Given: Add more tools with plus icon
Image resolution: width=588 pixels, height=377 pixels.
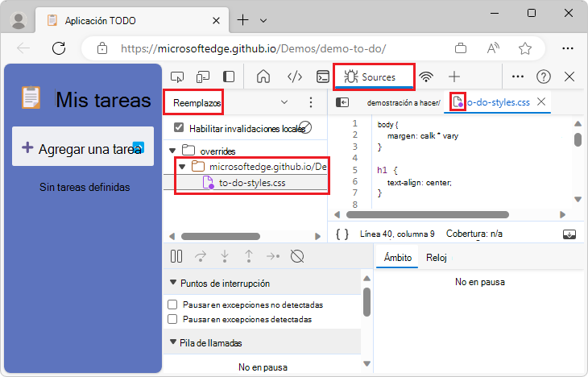Looking at the screenshot, I should (x=454, y=77).
